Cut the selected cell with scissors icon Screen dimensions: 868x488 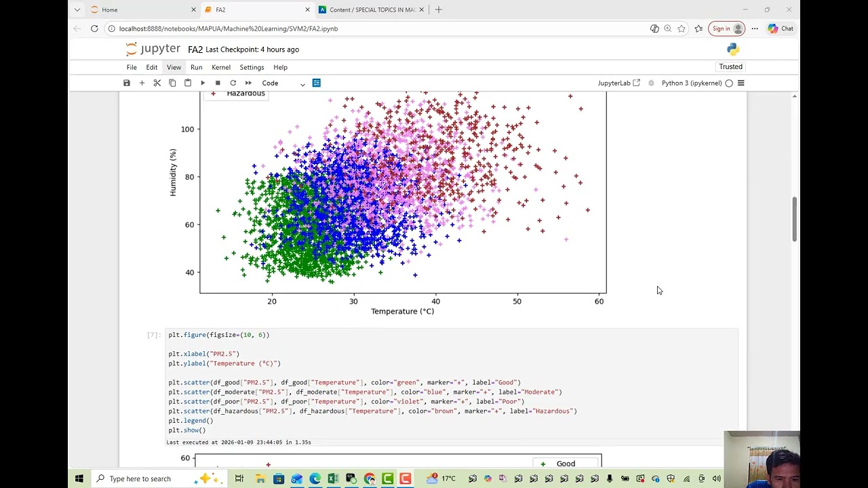pos(157,83)
